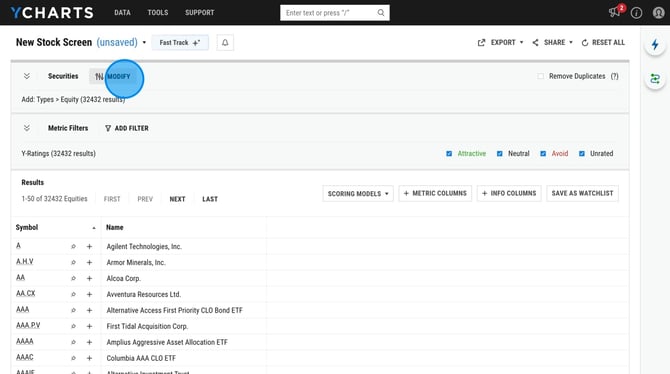This screenshot has width=670, height=374.
Task: Click the Remove Duplicates help (?) link
Action: click(x=614, y=76)
